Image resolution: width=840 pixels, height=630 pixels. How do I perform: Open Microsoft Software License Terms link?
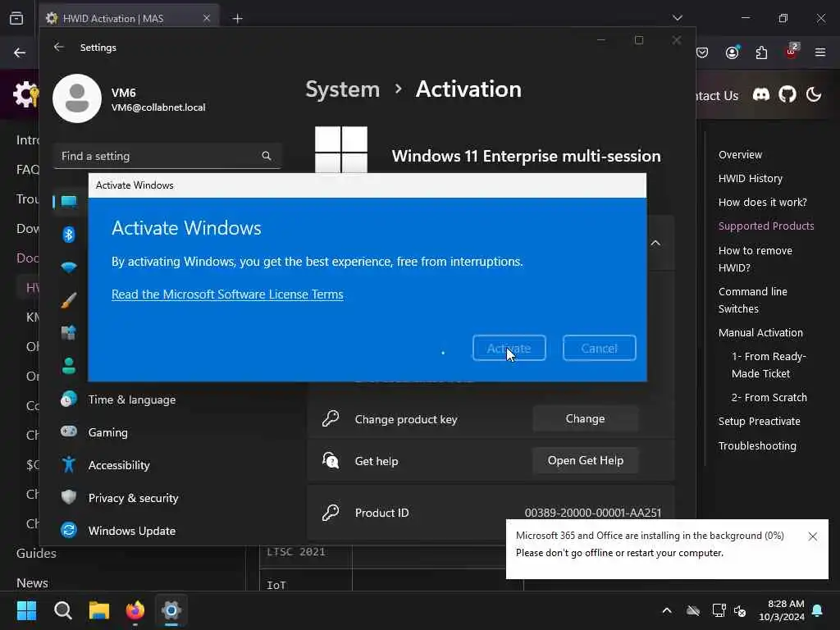[x=227, y=294]
